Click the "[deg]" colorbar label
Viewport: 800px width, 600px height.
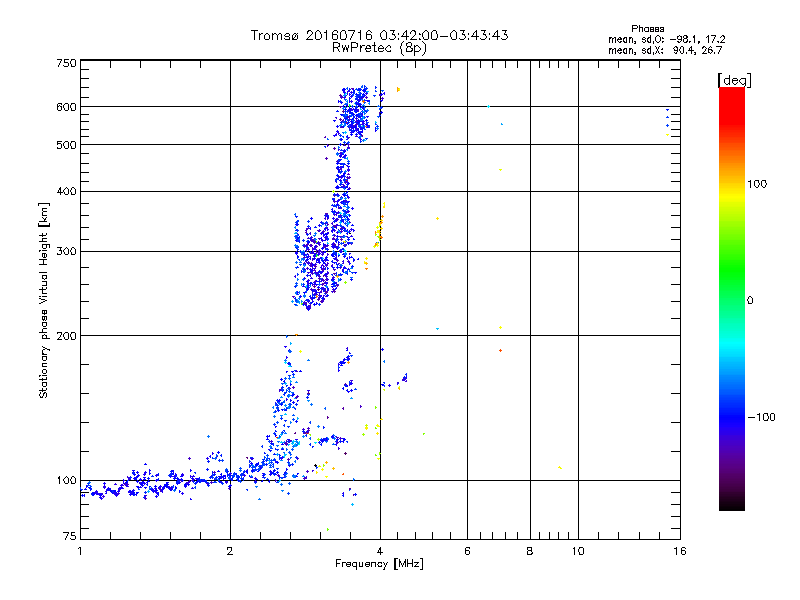tap(734, 80)
